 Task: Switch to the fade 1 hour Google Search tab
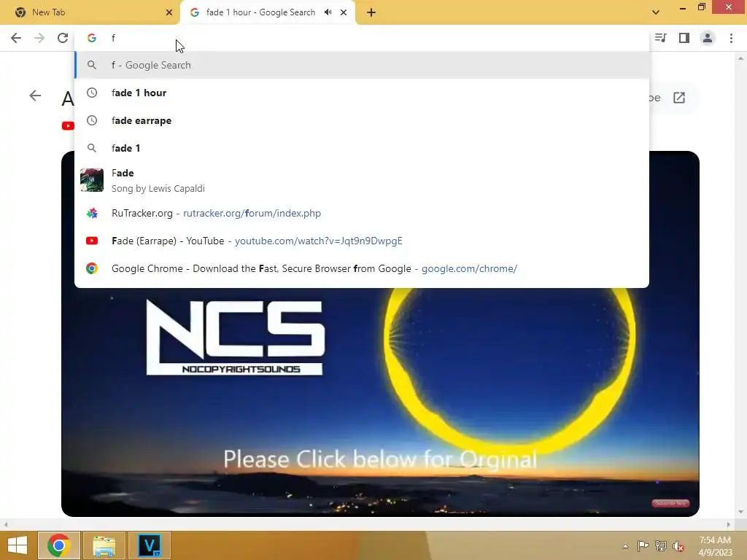[267, 12]
